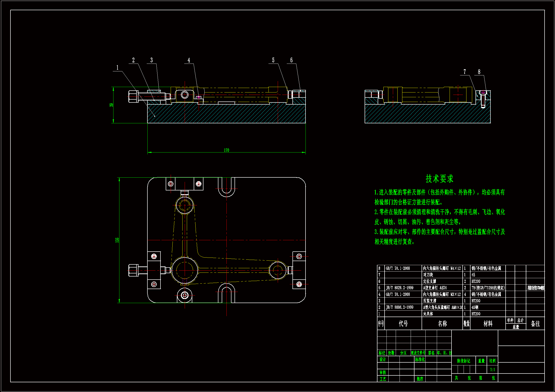
Task: Click the '更改文件号' cell in title block
Action: coord(418,353)
